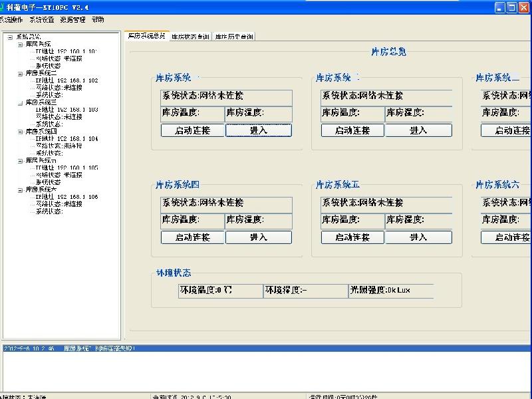Select 系统状态 row under tree 库房系统三
The width and height of the screenshot is (532, 399).
(49, 124)
